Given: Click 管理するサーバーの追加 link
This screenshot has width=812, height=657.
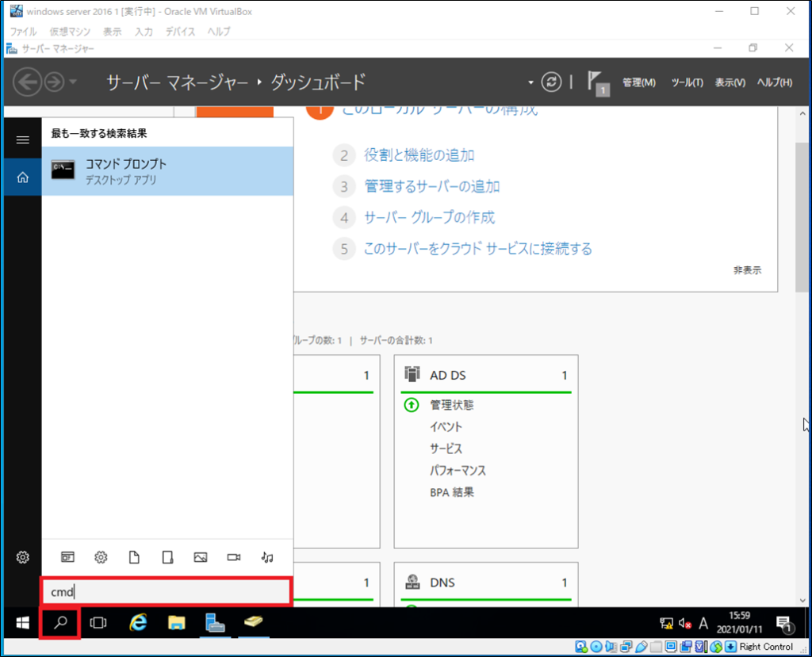Looking at the screenshot, I should tap(432, 186).
